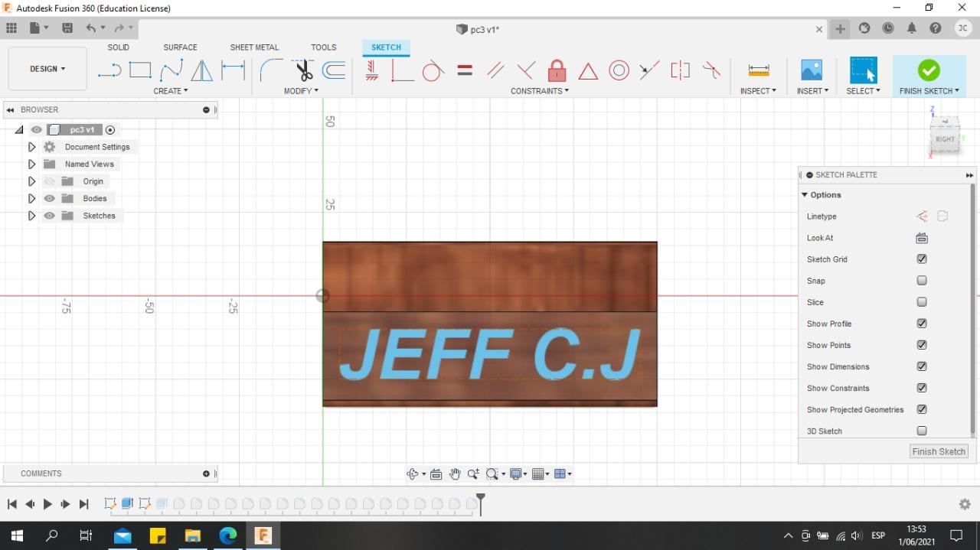The width and height of the screenshot is (980, 550).
Task: Select the Line sketch tool
Action: pos(109,71)
